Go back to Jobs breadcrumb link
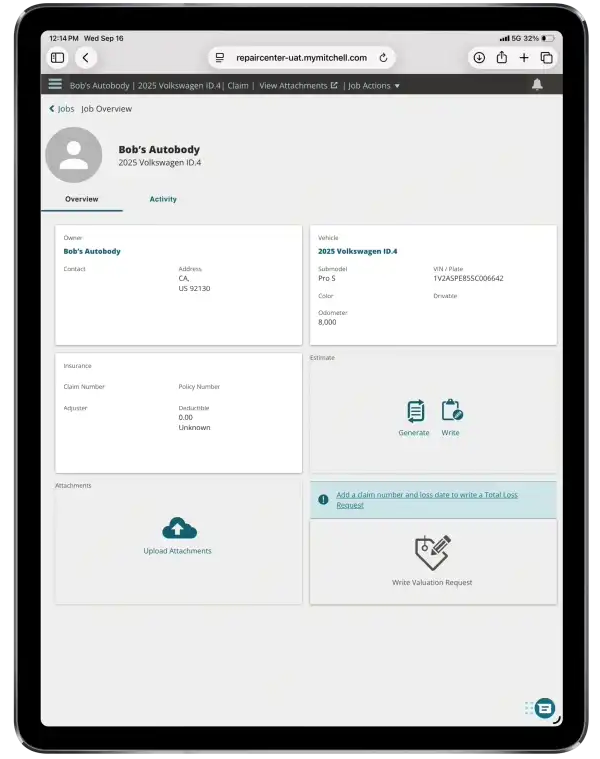 (66, 109)
